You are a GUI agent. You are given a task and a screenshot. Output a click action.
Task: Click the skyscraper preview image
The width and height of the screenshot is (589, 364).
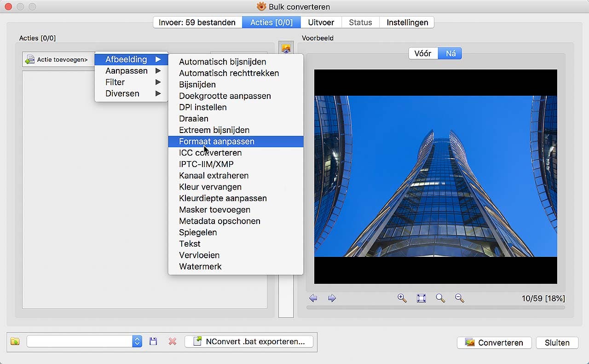436,176
